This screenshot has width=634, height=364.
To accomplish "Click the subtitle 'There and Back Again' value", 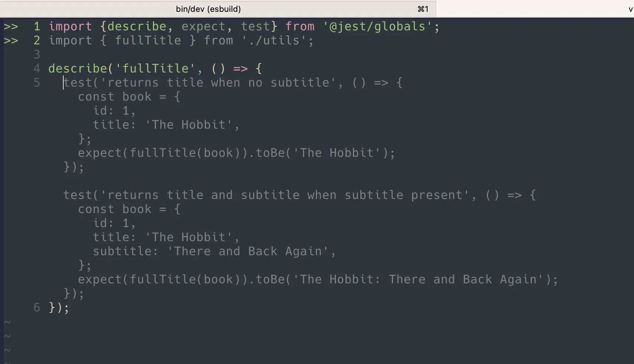I will click(248, 251).
